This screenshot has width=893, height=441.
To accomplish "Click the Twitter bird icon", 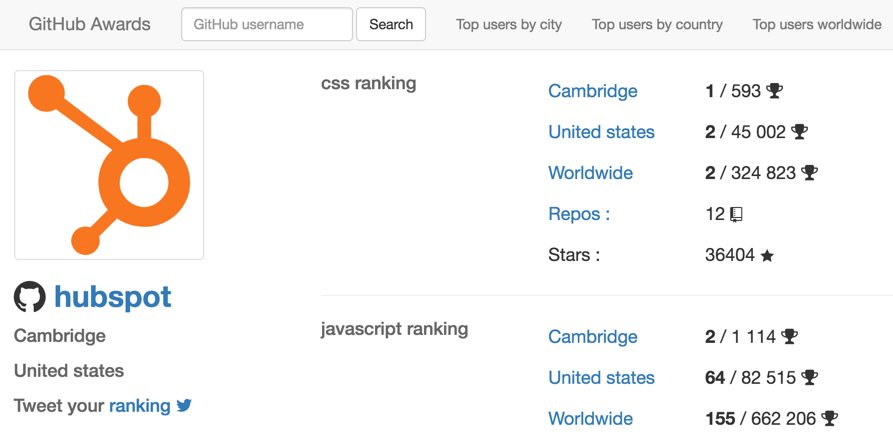I will (x=184, y=405).
